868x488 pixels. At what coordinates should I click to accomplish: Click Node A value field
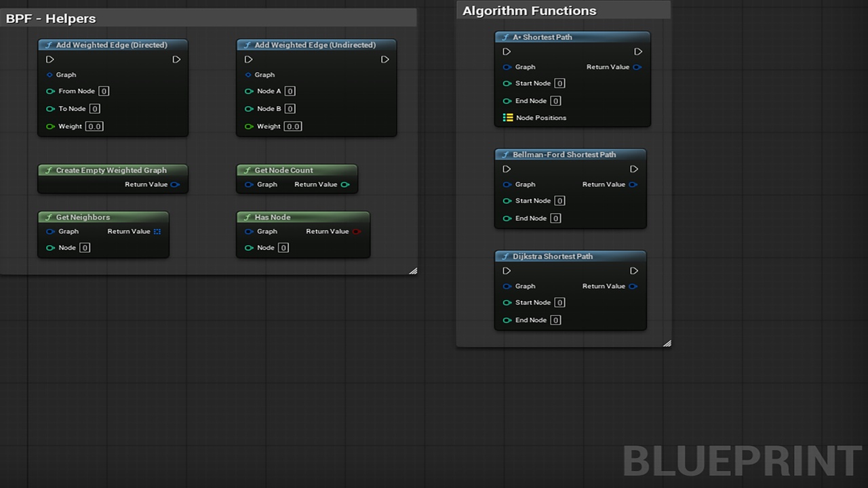click(290, 91)
